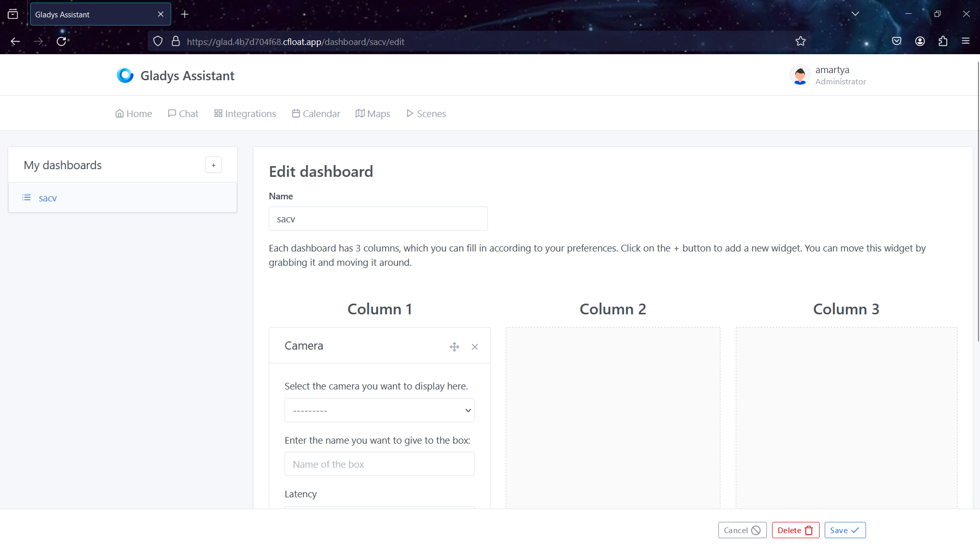Open the Firefox account icon
The width and height of the screenshot is (980, 551).
tap(920, 41)
